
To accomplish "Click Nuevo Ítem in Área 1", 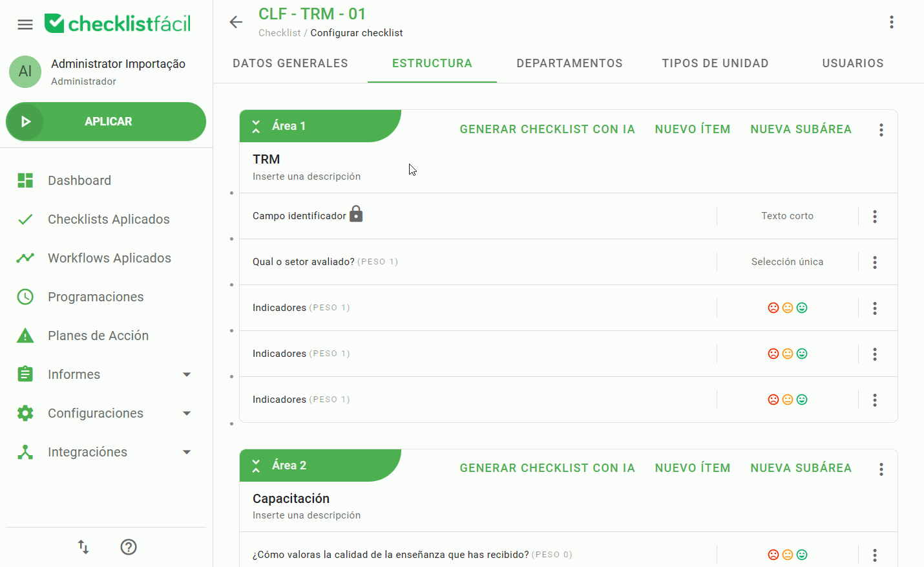I will [693, 129].
